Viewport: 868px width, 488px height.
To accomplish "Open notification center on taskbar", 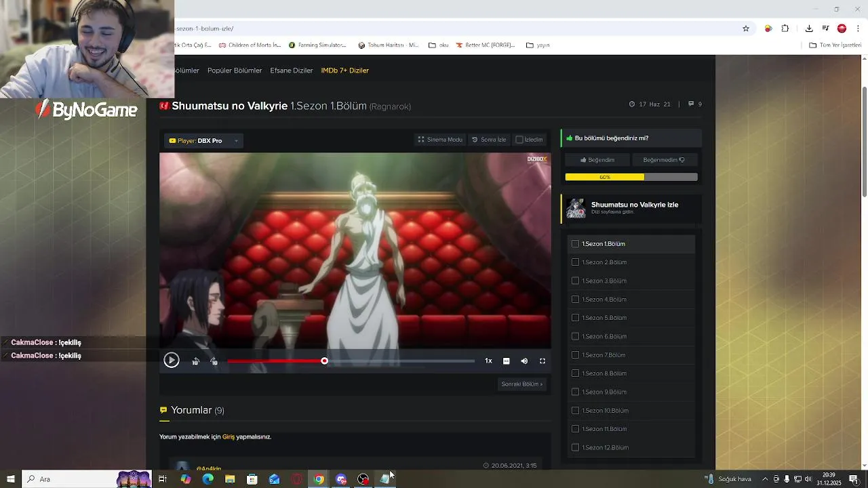I will (854, 479).
